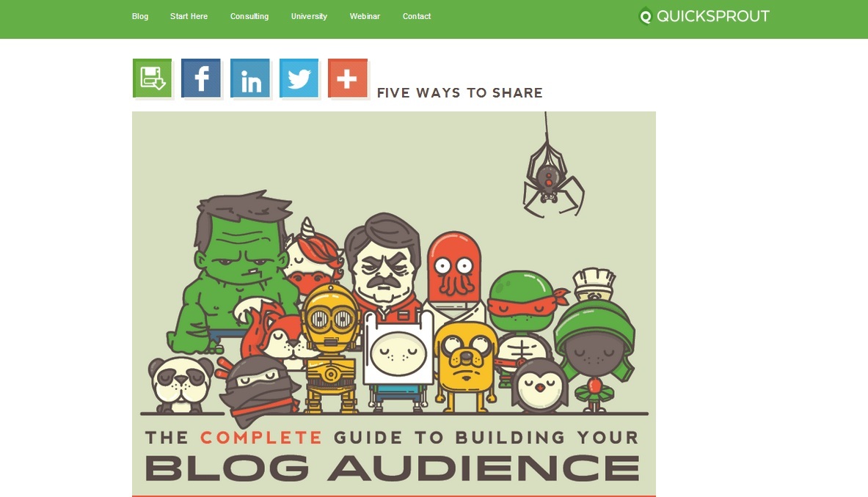Open the Blog menu item
Image resolution: width=868 pixels, height=497 pixels.
tap(140, 17)
